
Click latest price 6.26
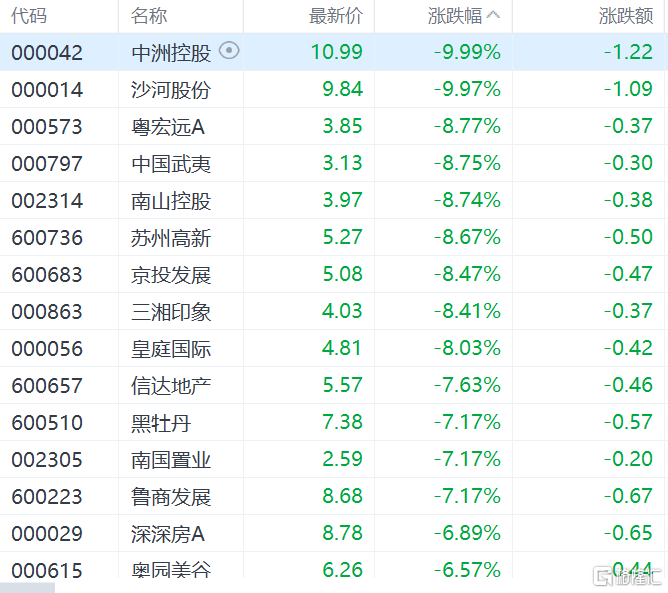point(343,570)
